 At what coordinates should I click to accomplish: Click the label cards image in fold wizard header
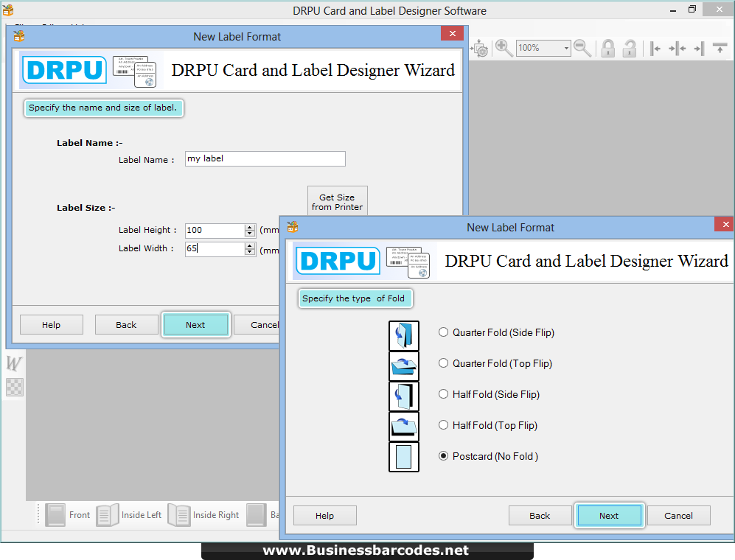(408, 262)
